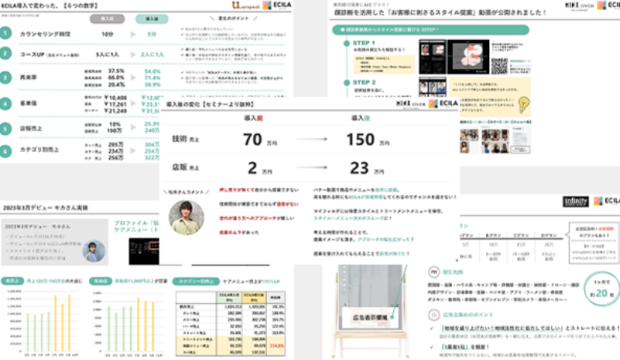Click the 約20社 circle
Viewport: 620px width, 360px height.
pyautogui.click(x=602, y=288)
